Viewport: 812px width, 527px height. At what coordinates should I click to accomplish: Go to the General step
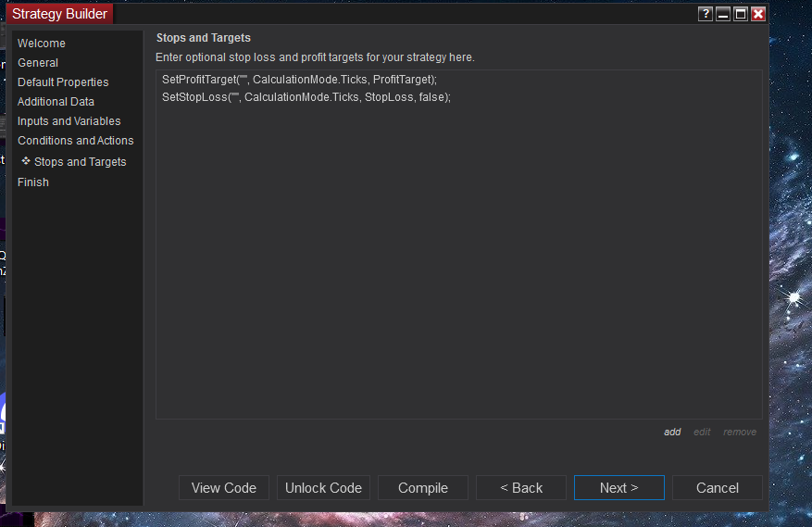click(x=38, y=63)
